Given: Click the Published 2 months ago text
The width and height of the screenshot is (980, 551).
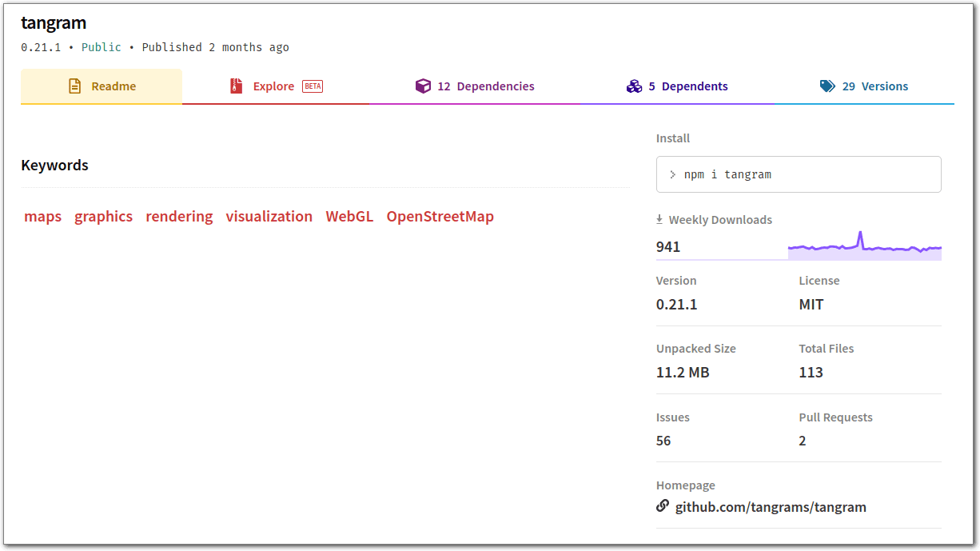Looking at the screenshot, I should coord(216,47).
